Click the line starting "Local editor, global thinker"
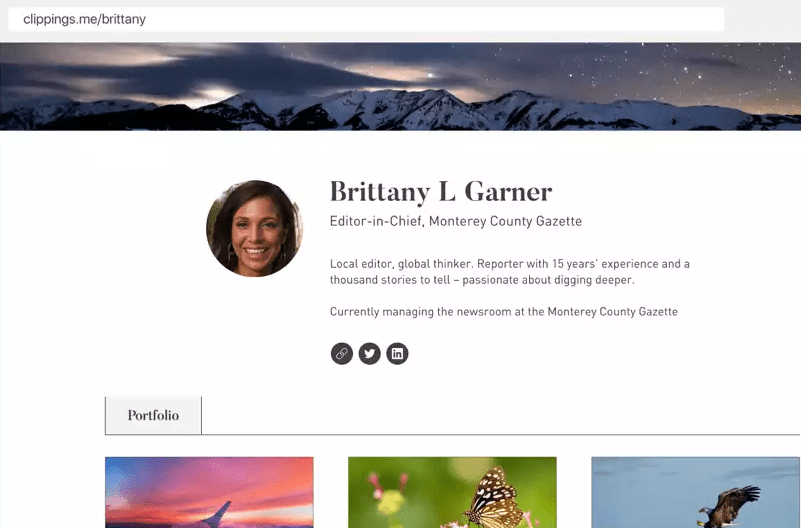801x528 pixels. point(510,264)
